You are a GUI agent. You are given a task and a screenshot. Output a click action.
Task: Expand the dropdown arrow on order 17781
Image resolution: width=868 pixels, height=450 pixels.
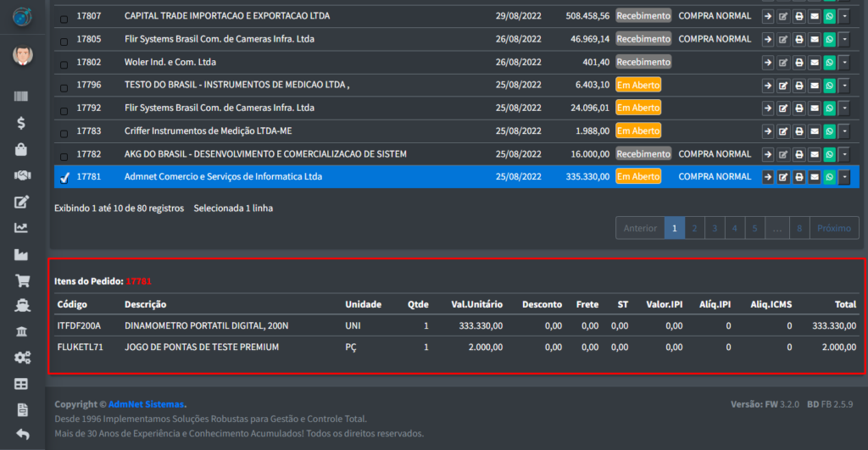(844, 177)
